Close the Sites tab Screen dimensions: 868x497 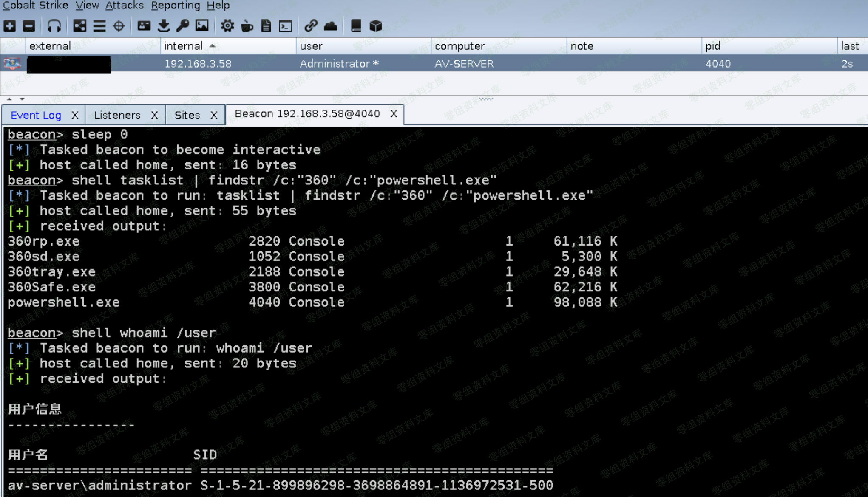coord(214,115)
